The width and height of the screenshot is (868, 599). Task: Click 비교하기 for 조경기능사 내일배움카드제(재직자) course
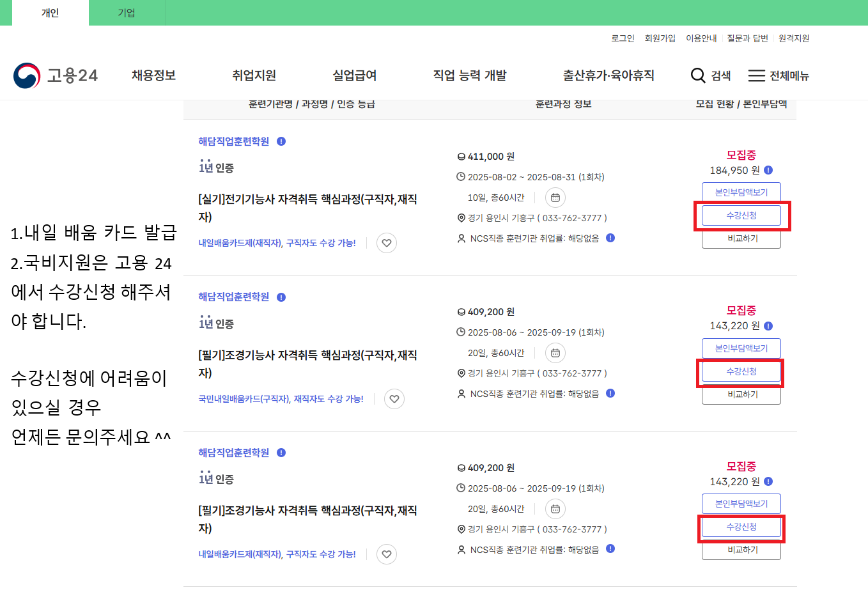tap(741, 550)
